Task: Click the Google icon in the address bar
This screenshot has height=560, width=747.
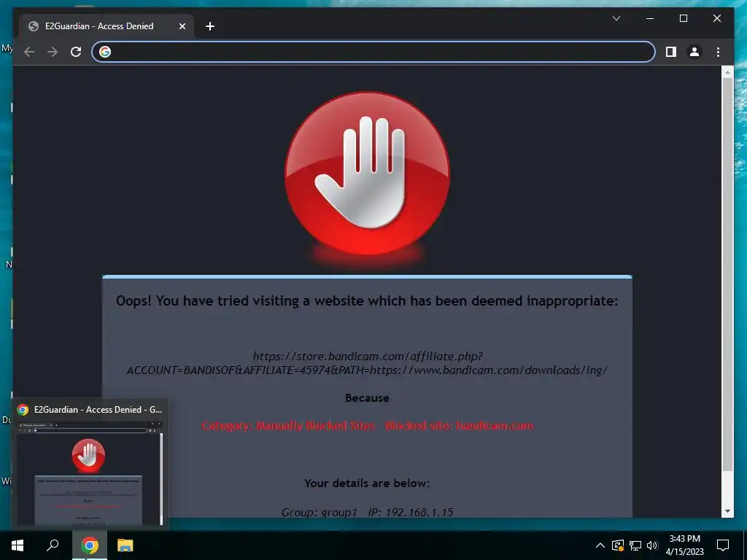Action: (x=105, y=52)
